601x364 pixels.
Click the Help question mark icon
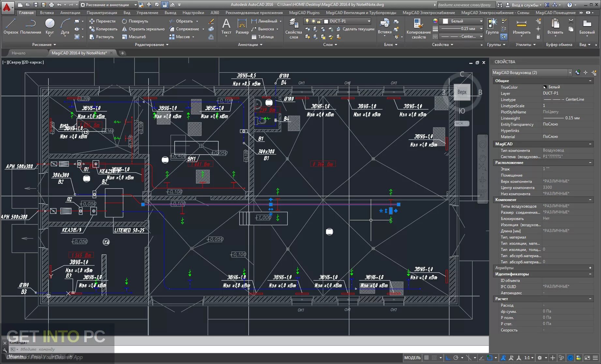point(569,5)
